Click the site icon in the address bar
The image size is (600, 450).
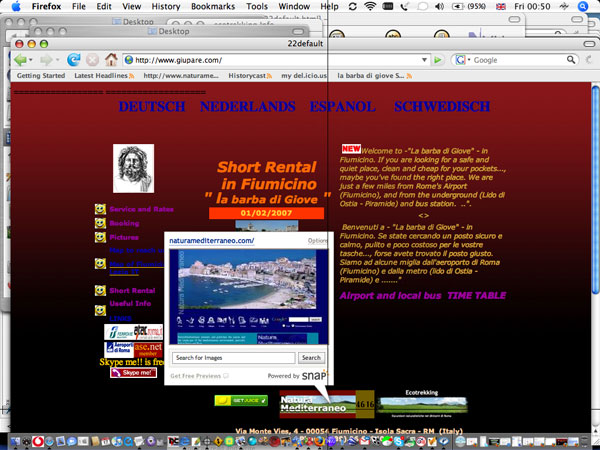click(x=129, y=60)
